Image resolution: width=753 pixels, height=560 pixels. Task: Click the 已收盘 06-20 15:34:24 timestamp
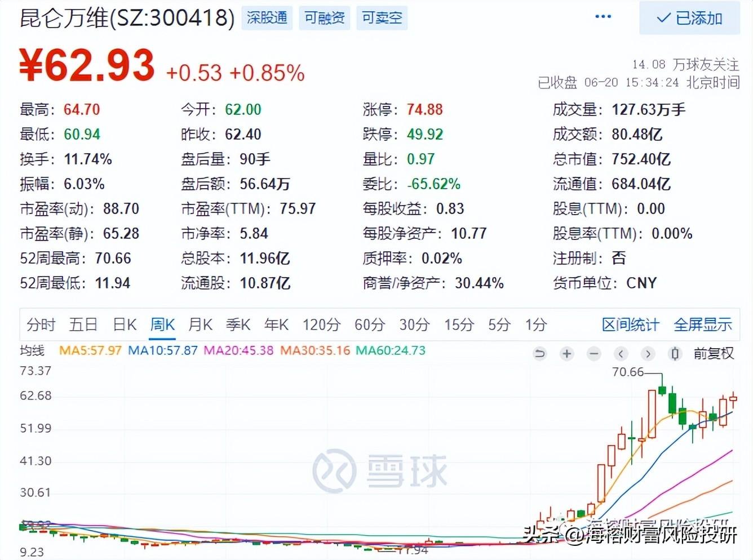coord(639,83)
